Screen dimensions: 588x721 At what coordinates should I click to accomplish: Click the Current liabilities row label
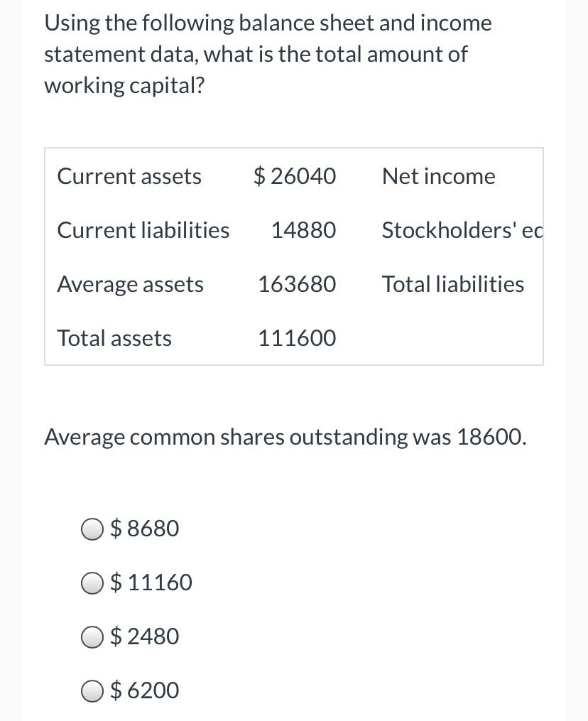coord(143,230)
